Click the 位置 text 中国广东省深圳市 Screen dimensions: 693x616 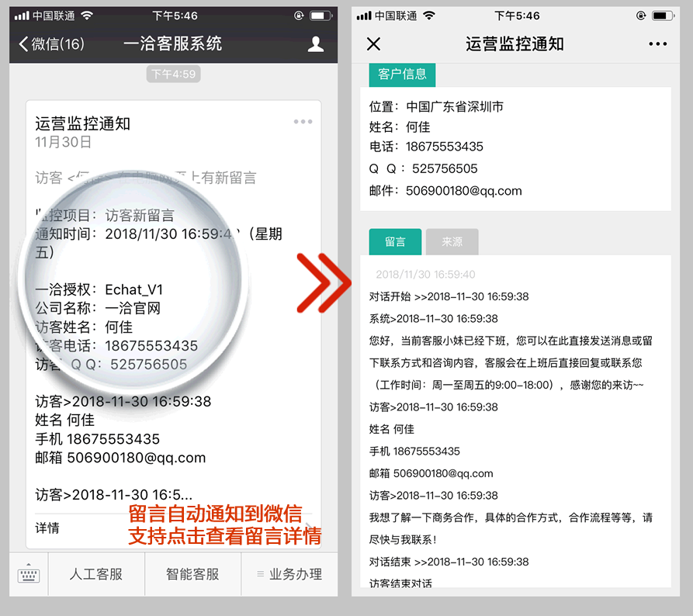(455, 107)
